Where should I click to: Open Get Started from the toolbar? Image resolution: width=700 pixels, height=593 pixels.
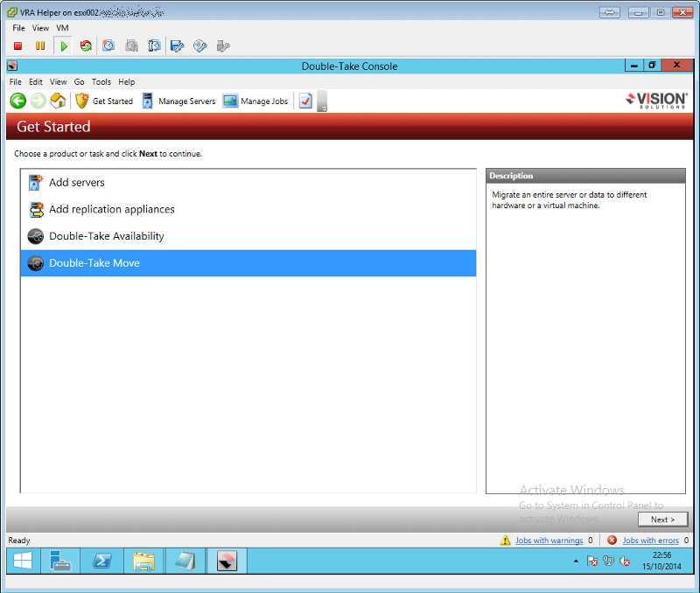(104, 101)
